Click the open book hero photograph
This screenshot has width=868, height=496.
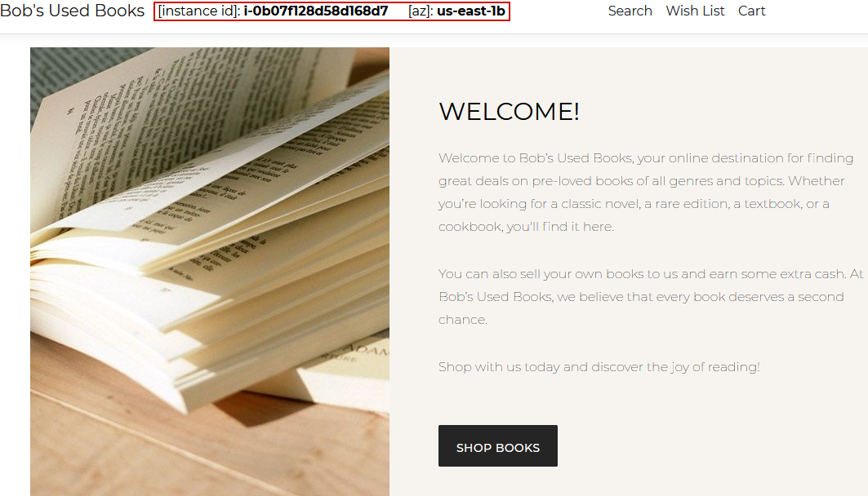(210, 269)
